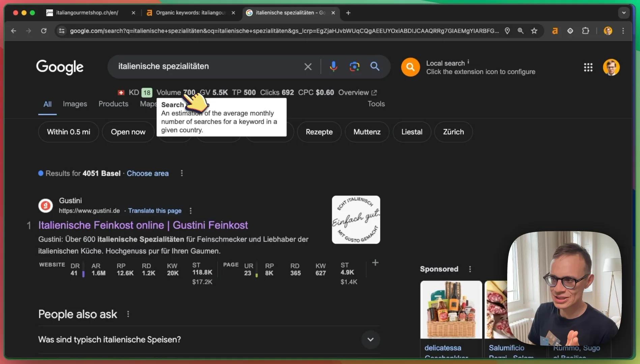Open Sponsored section three-dot menu
This screenshot has height=364, width=640.
(470, 269)
